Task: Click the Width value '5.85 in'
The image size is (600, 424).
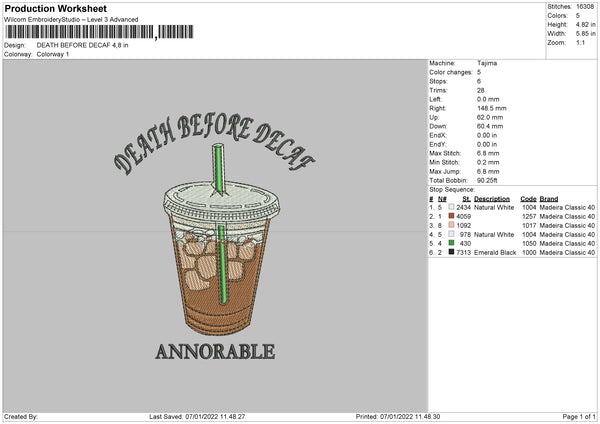Action: tap(585, 34)
